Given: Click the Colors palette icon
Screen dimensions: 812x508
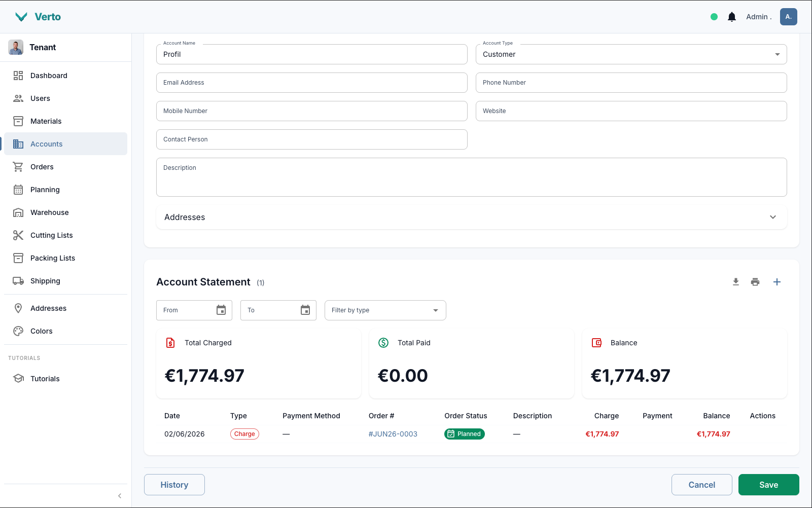Looking at the screenshot, I should (x=18, y=331).
